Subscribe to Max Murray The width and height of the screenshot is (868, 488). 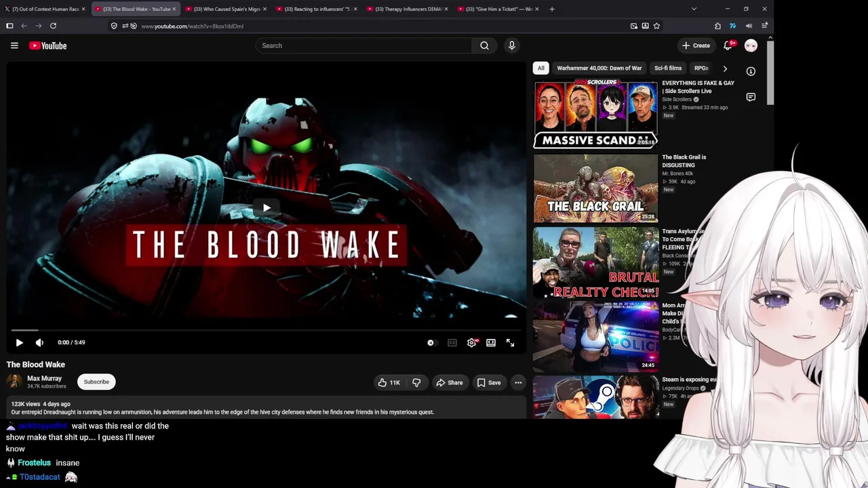(x=96, y=382)
